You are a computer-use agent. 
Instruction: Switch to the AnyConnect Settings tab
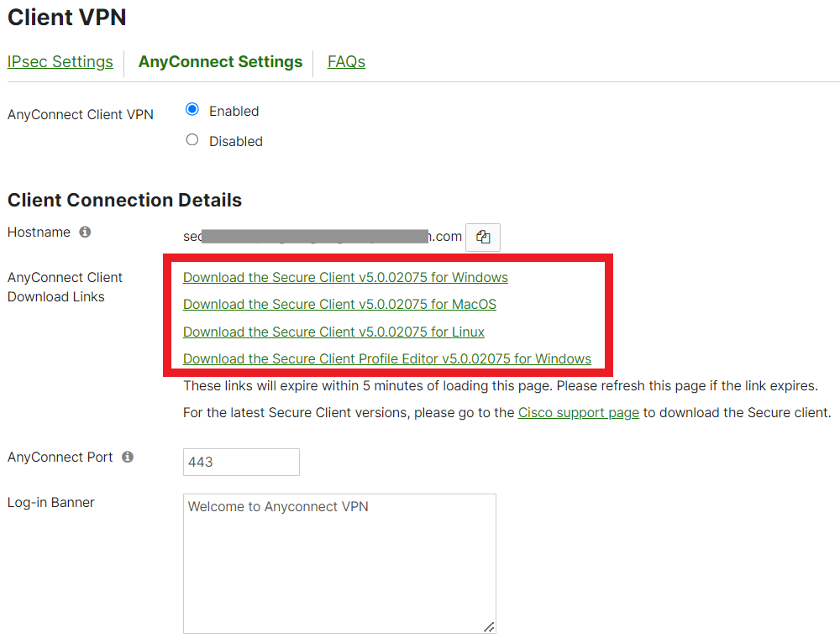coord(220,62)
